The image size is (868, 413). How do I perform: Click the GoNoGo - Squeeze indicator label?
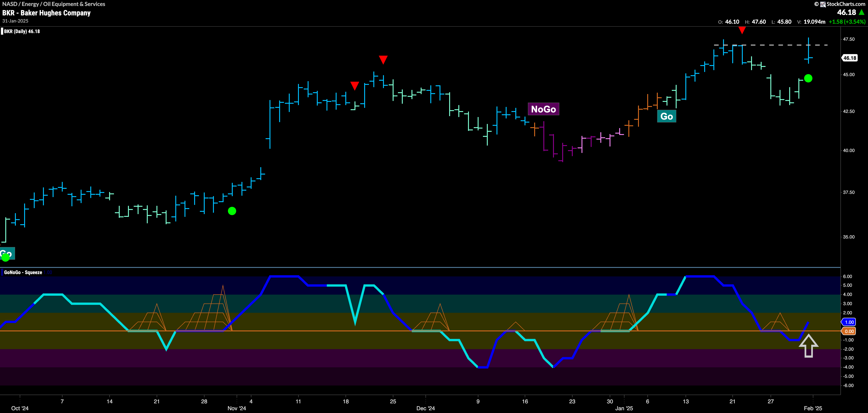point(23,272)
